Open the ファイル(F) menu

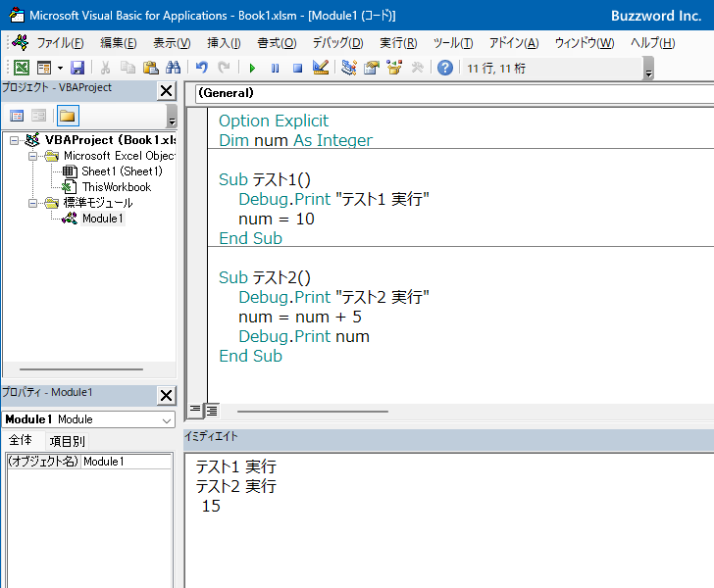(x=60, y=43)
